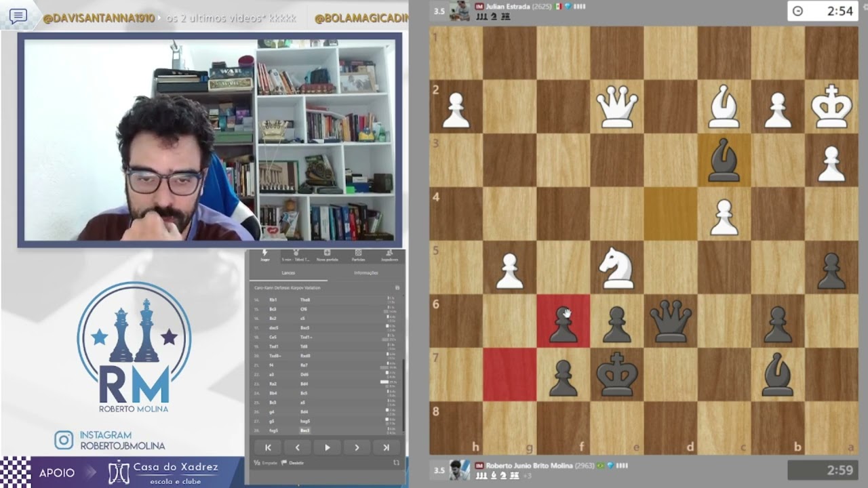The image size is (868, 488).
Task: Switch to the Jogar tab
Action: pos(265,256)
